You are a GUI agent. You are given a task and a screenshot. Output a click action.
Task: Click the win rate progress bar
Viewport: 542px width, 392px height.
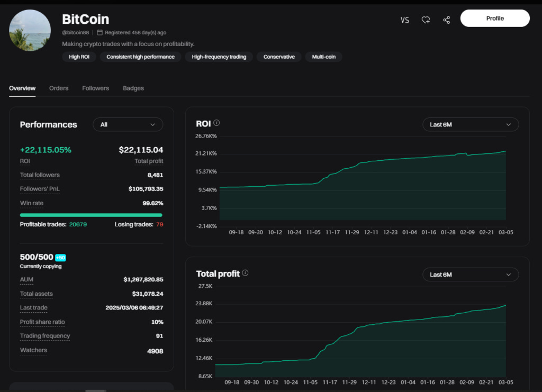pyautogui.click(x=91, y=215)
